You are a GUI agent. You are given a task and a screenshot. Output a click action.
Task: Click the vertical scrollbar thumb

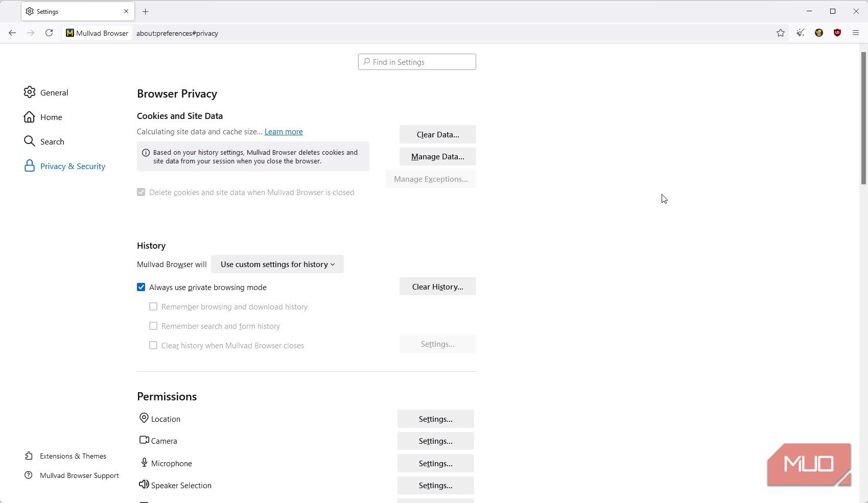[x=863, y=117]
